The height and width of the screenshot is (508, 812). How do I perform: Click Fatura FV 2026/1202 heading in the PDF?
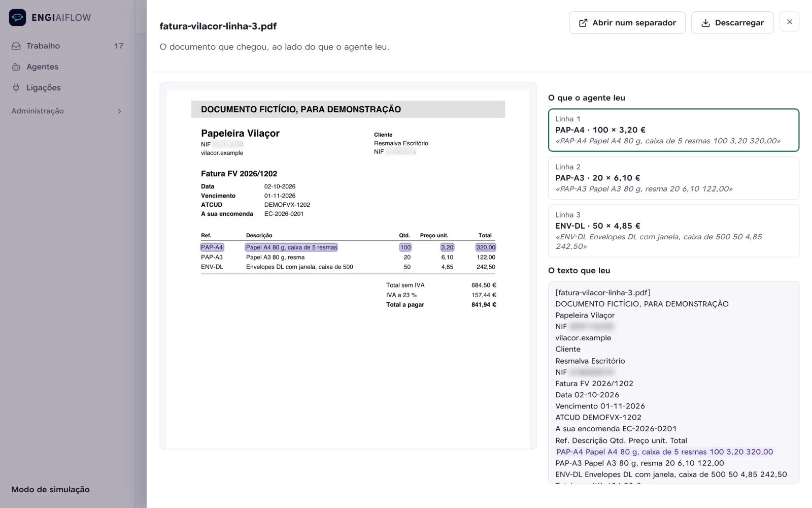[x=239, y=174]
